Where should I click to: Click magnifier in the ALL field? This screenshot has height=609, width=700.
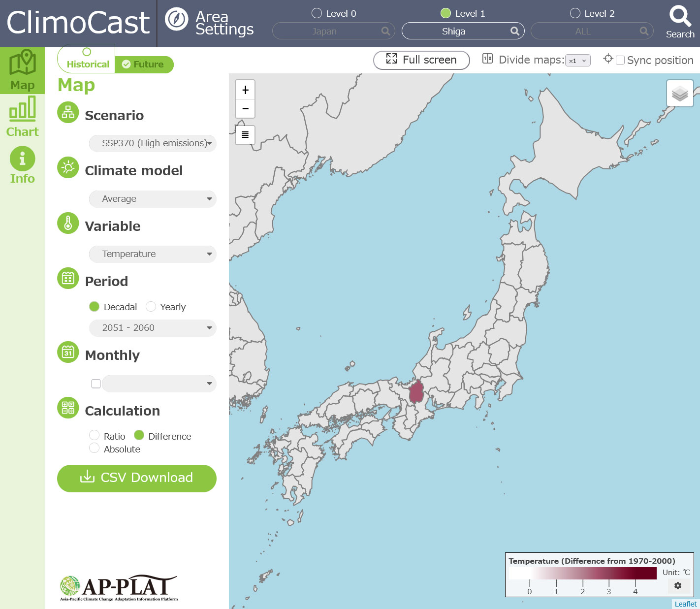[x=644, y=31]
